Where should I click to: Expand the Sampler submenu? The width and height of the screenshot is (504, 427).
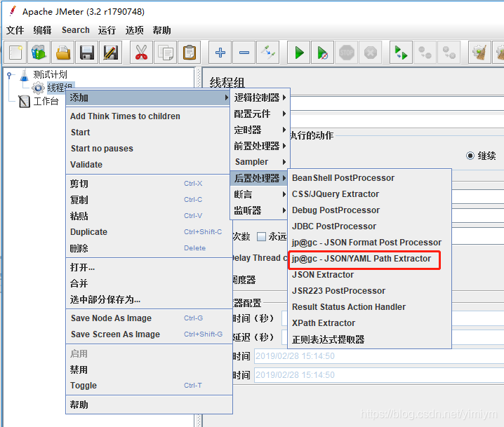(260, 162)
